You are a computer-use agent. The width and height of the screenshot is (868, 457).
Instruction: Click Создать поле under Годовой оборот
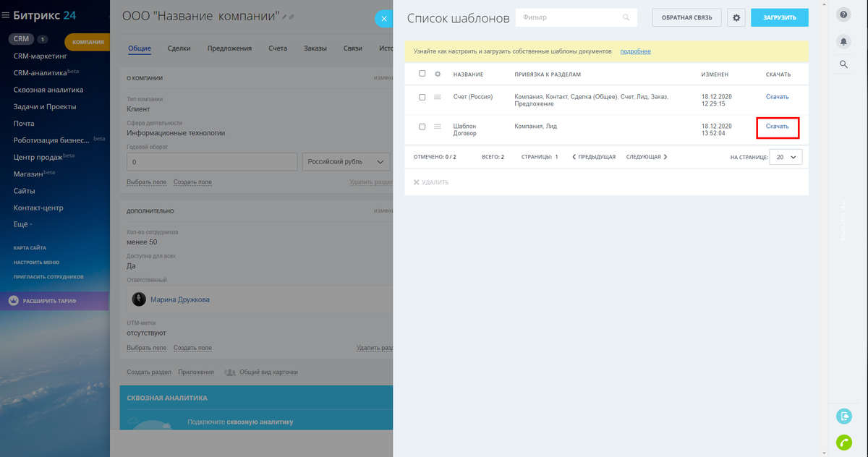[x=192, y=181]
